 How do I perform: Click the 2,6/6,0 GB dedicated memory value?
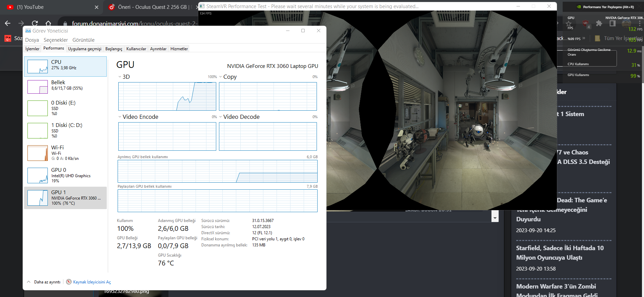(173, 229)
